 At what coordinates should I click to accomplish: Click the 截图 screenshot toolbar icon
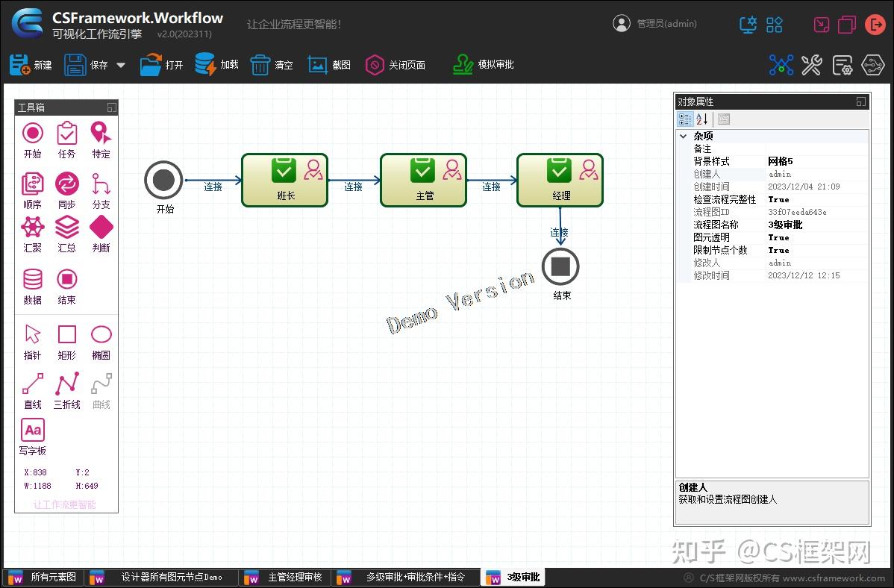pyautogui.click(x=317, y=64)
